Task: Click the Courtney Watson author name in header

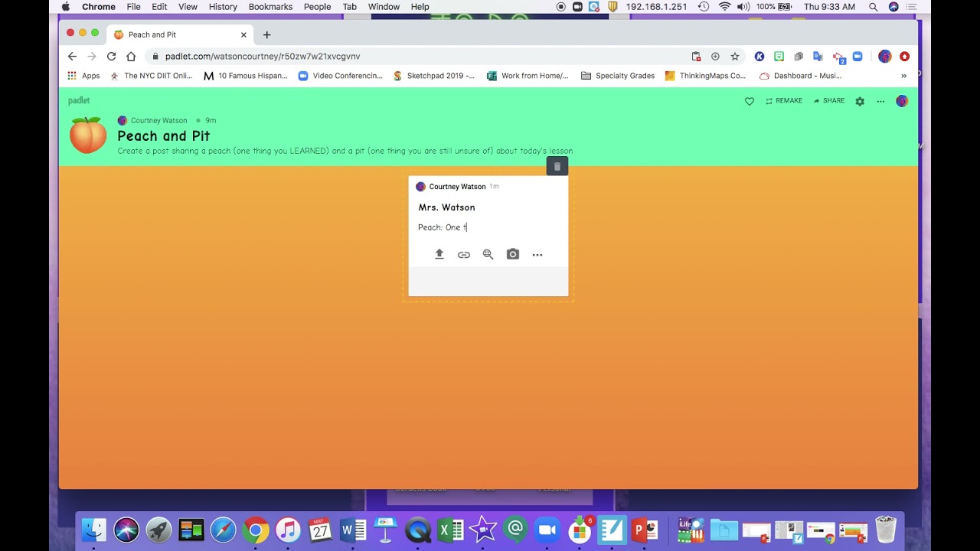Action: point(158,120)
